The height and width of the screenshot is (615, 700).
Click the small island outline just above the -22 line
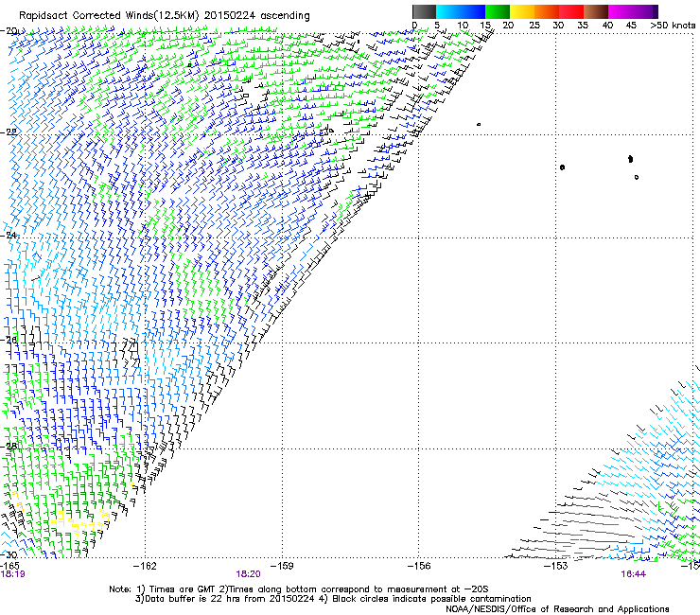click(479, 124)
